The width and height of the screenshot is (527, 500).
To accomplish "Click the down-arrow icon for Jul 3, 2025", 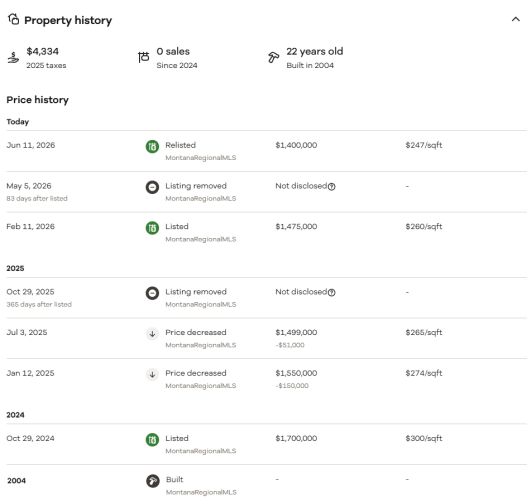I will tap(152, 334).
